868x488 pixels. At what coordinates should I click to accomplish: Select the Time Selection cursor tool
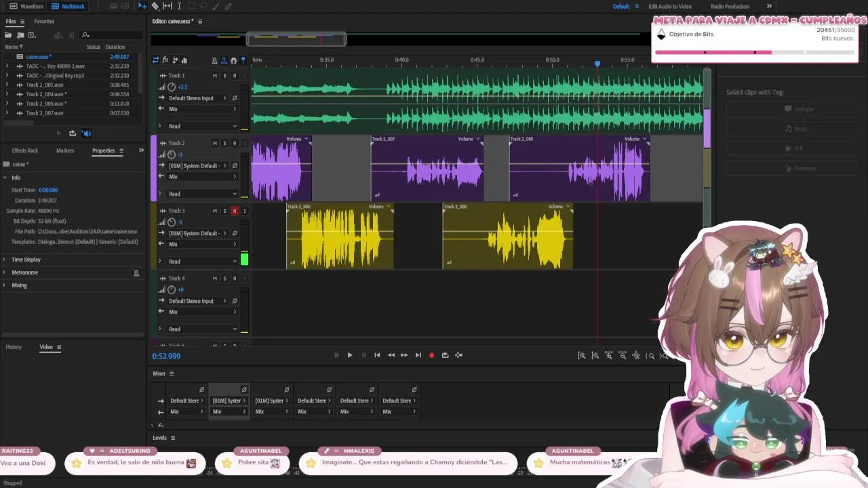pyautogui.click(x=179, y=6)
